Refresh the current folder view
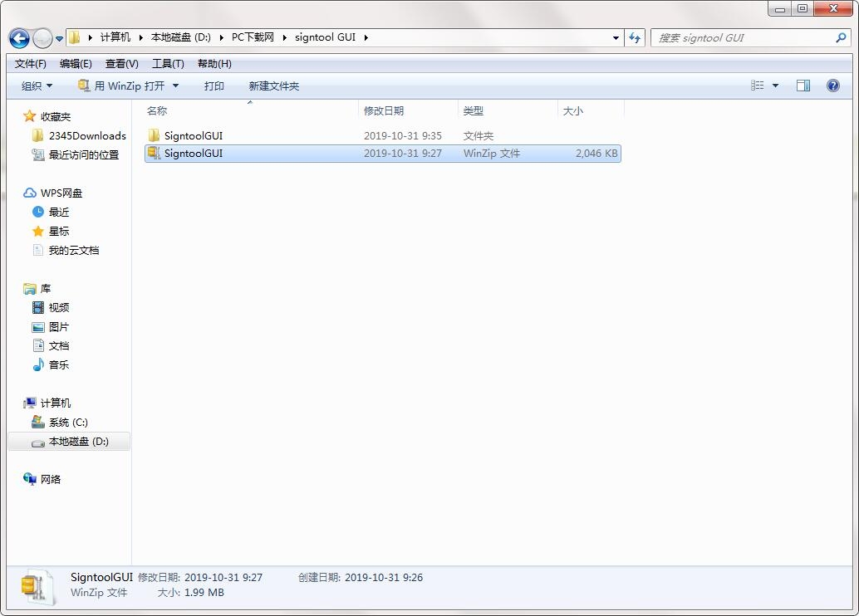Image resolution: width=859 pixels, height=616 pixels. [635, 38]
